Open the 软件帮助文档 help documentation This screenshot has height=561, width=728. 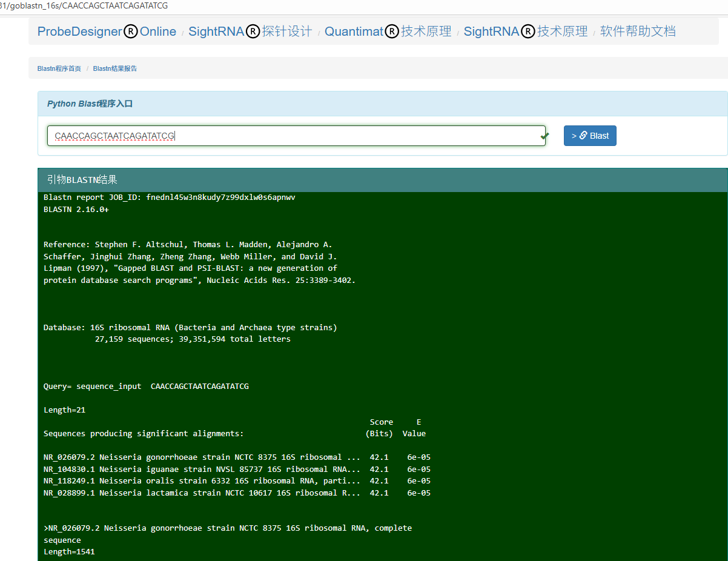click(x=638, y=32)
